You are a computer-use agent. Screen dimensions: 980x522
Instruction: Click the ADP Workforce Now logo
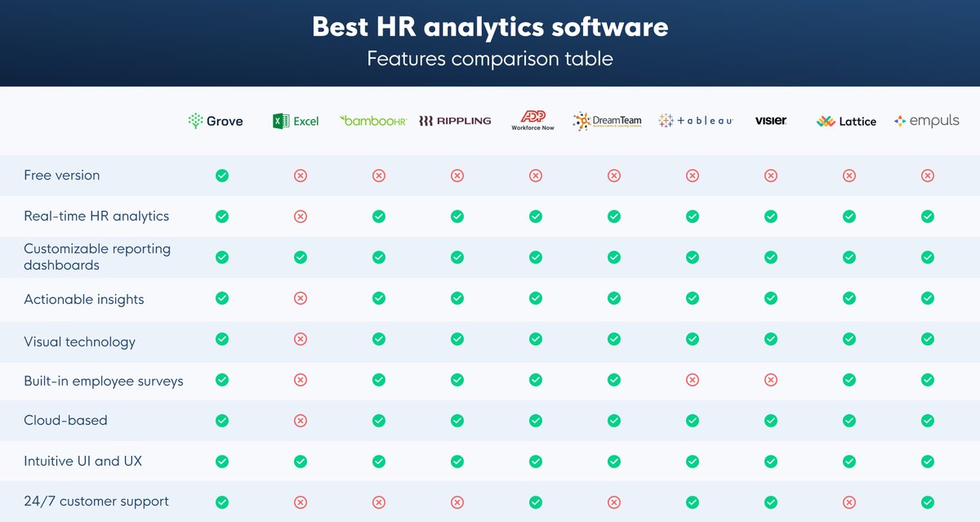coord(532,120)
